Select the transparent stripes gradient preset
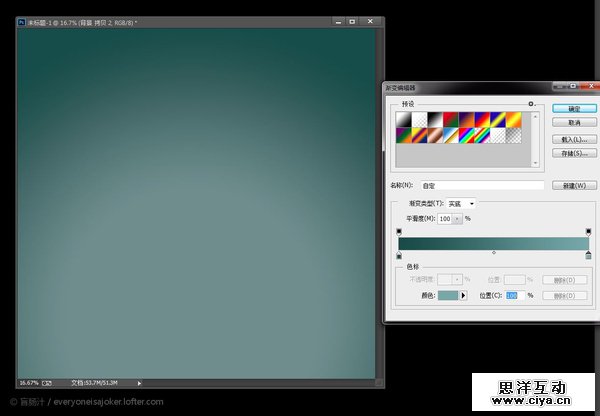600x416 pixels. coord(497,135)
